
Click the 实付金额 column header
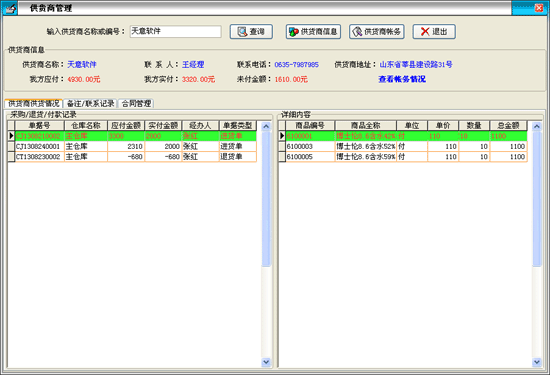tap(163, 126)
